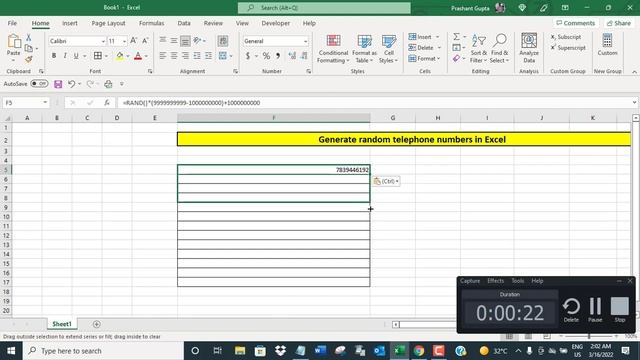640x360 pixels.
Task: Click the Superscript button
Action: click(568, 48)
